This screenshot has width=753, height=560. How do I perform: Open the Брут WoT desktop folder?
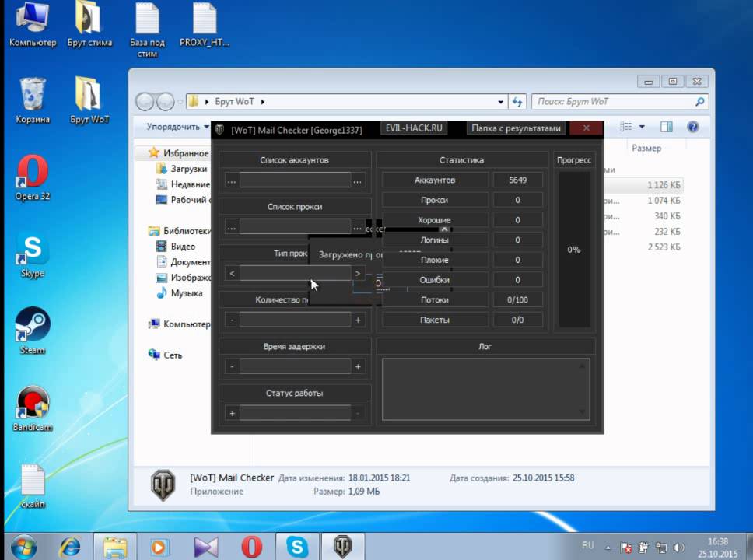click(89, 101)
